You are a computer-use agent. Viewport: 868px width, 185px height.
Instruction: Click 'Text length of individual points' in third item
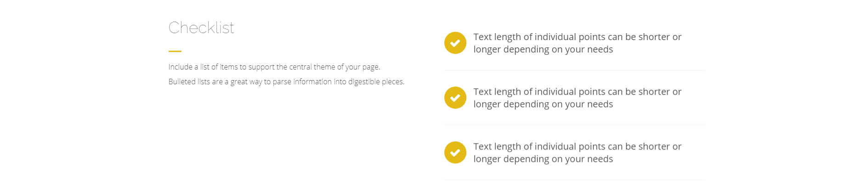click(x=539, y=146)
